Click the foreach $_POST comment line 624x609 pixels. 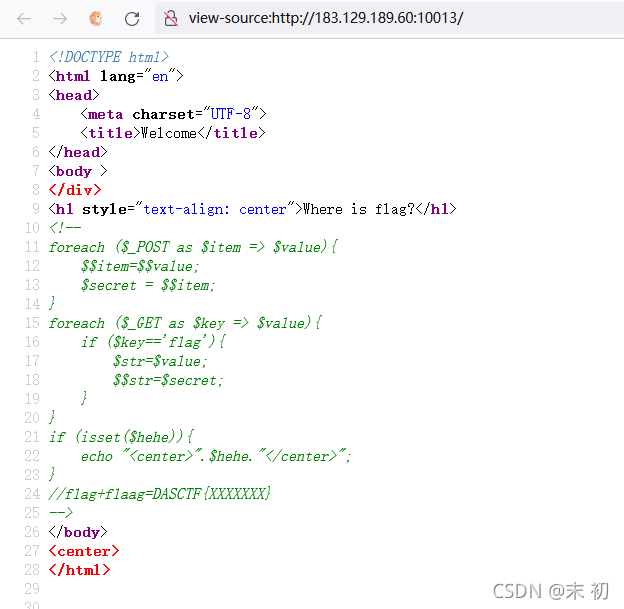click(x=193, y=247)
